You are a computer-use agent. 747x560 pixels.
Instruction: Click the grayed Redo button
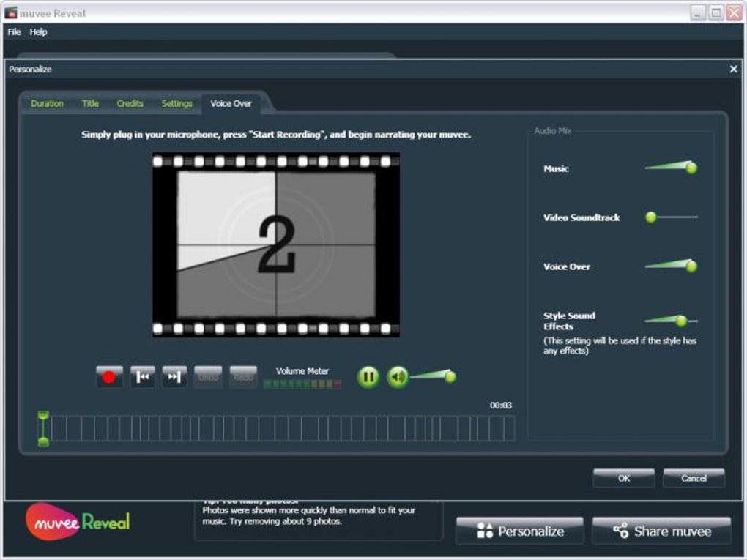243,377
